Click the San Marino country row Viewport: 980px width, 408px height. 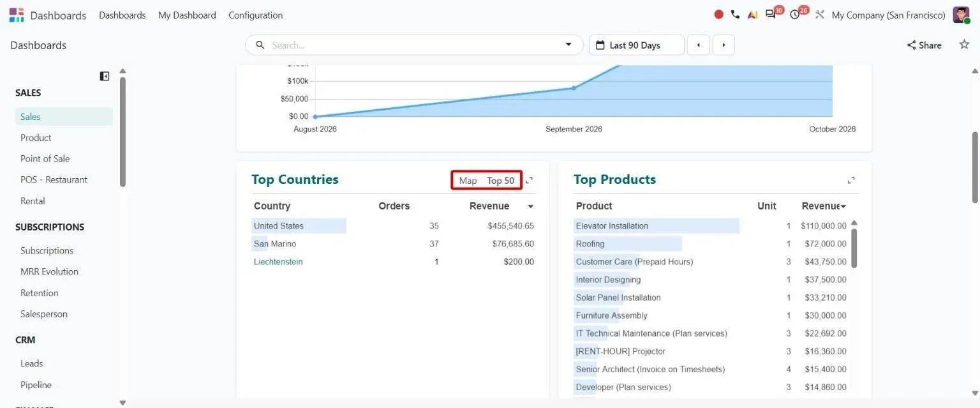(x=394, y=244)
